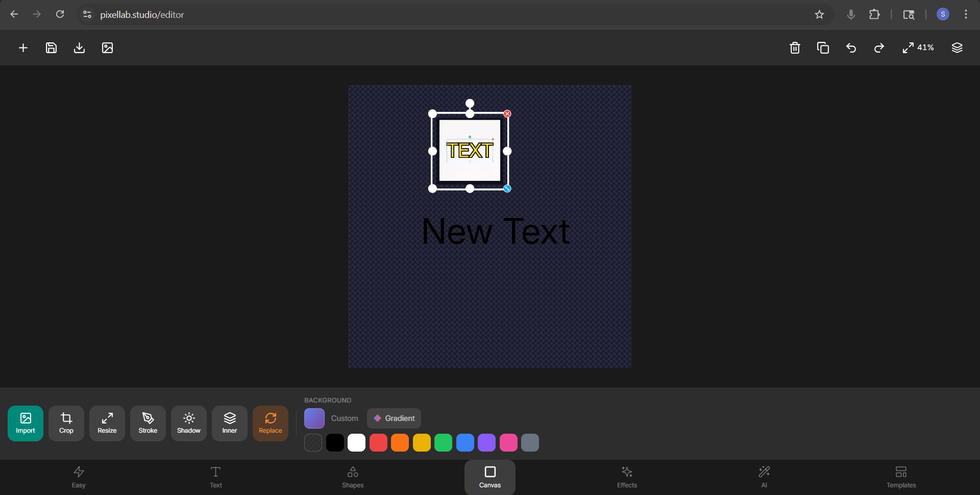Select the Resize tool

coord(107,423)
